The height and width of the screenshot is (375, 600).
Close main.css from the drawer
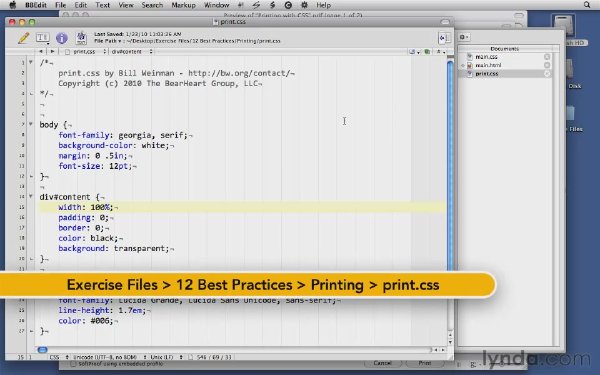547,57
